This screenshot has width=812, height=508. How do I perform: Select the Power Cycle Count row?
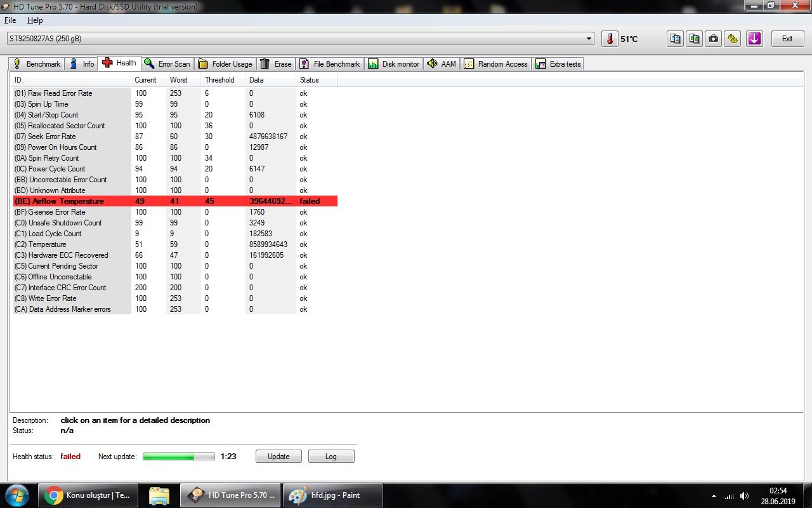click(x=175, y=169)
